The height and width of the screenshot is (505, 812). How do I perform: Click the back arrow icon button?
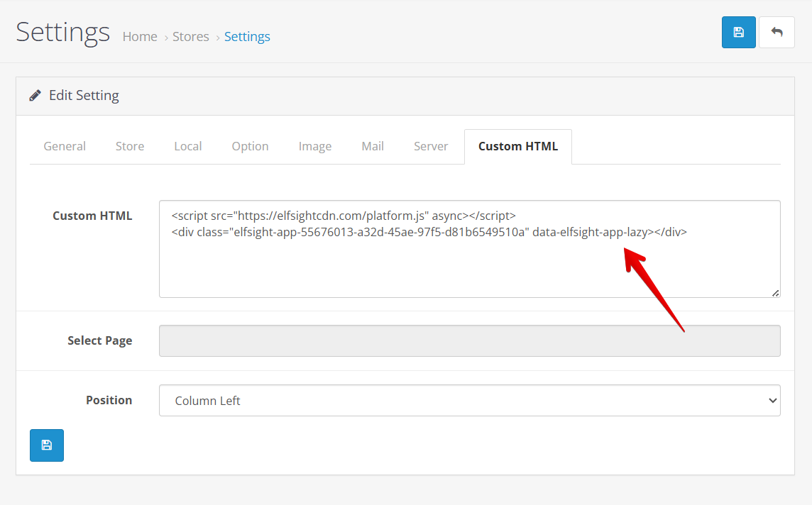coord(777,32)
